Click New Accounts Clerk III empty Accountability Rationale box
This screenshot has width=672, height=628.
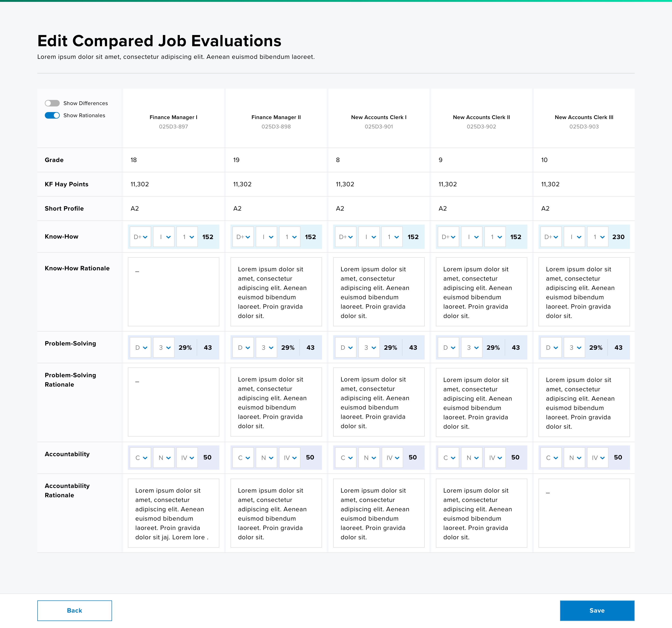584,513
